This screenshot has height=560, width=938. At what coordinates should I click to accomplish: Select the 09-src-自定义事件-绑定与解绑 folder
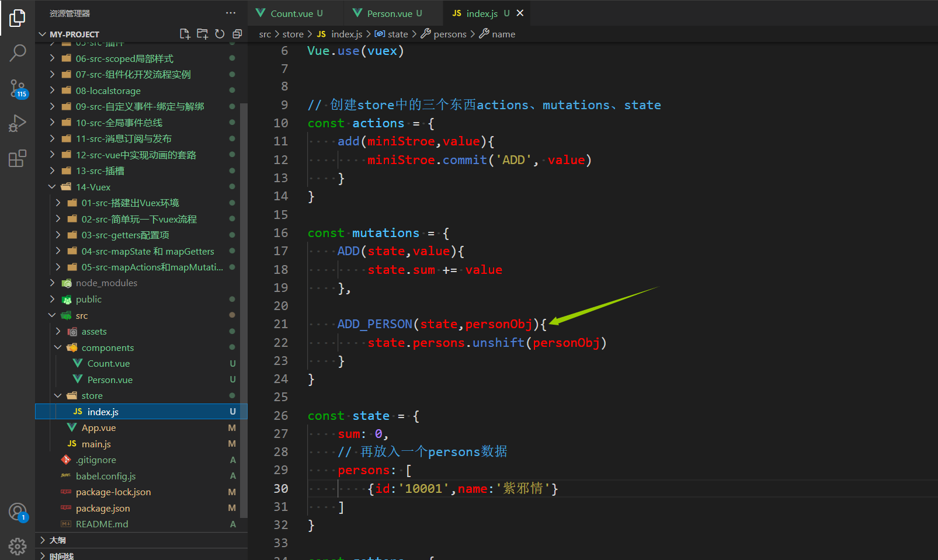point(141,106)
